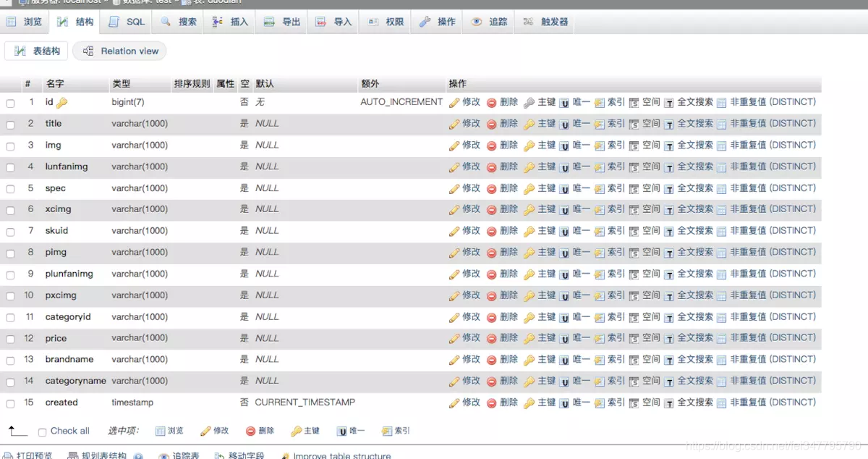Screen dimensions: 868x459
Task: Click the timestamp type cell
Action: (x=132, y=403)
